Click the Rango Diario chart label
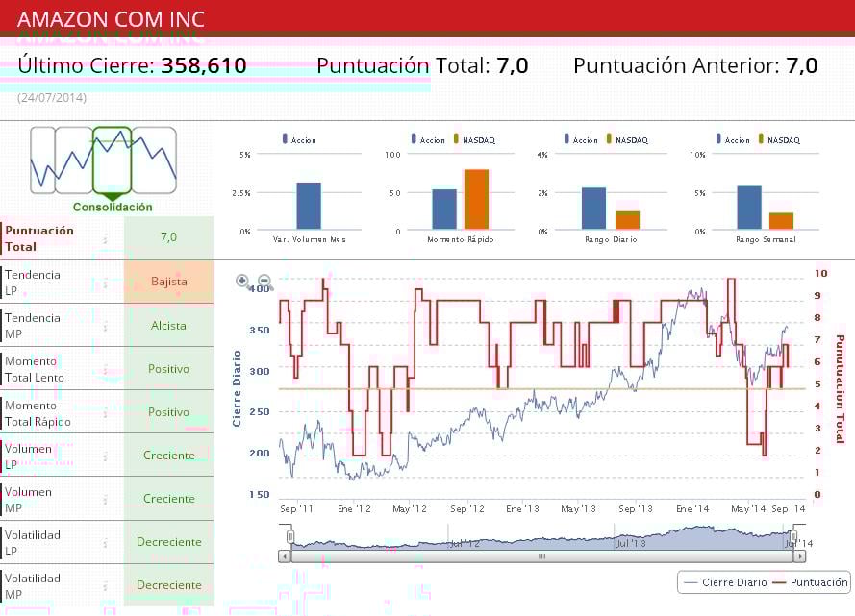 pyautogui.click(x=611, y=239)
